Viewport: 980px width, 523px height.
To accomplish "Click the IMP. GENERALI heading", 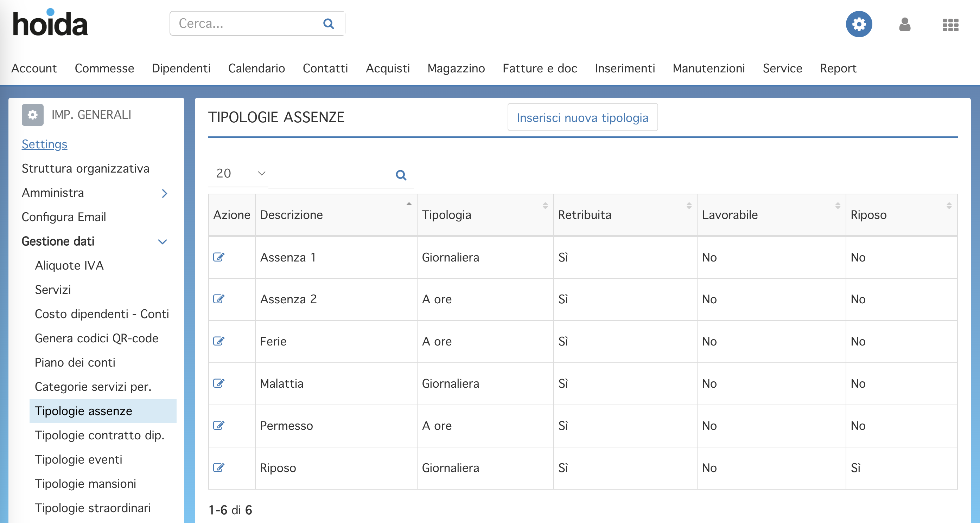I will [91, 115].
